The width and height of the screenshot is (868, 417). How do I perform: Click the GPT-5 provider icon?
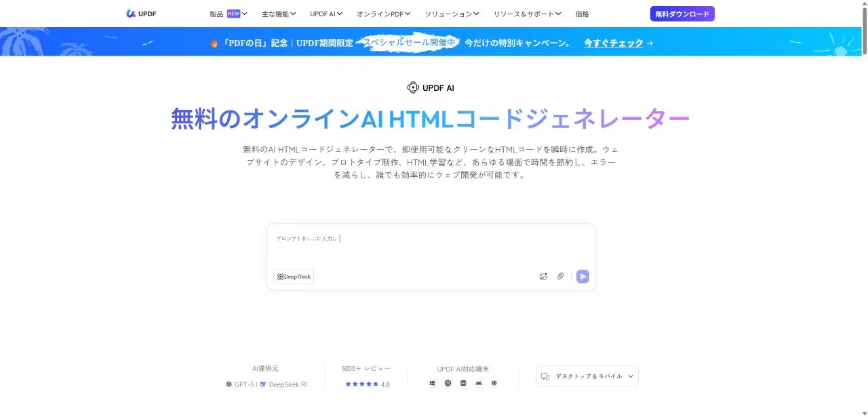[x=229, y=384]
